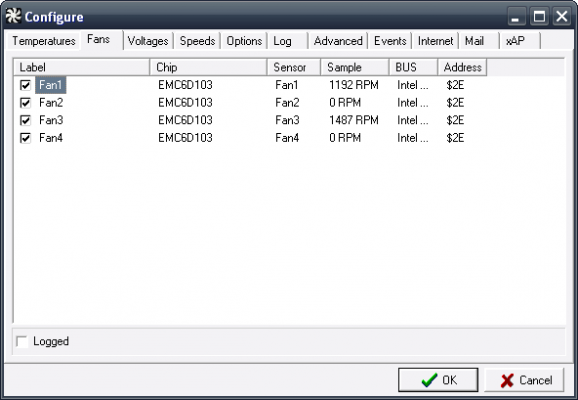This screenshot has height=400, width=578.
Task: Maximize the Configure window
Action: click(x=539, y=17)
